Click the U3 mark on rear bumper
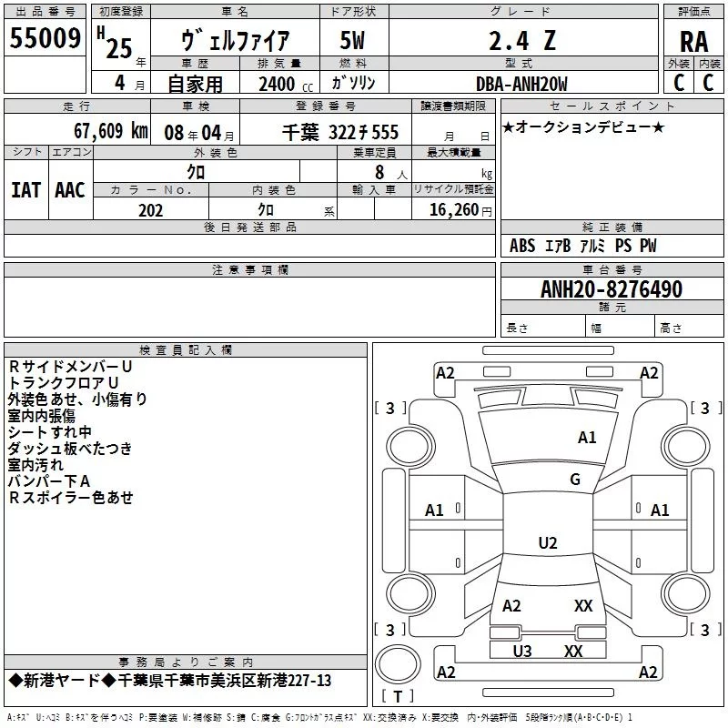728x728 pixels. pyautogui.click(x=521, y=651)
